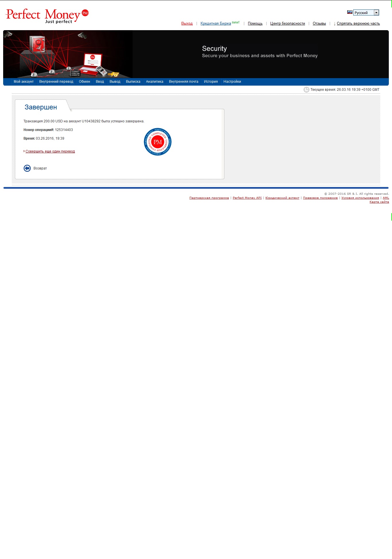
Task: Go to Внутренний перевод menu item
Action: click(56, 82)
